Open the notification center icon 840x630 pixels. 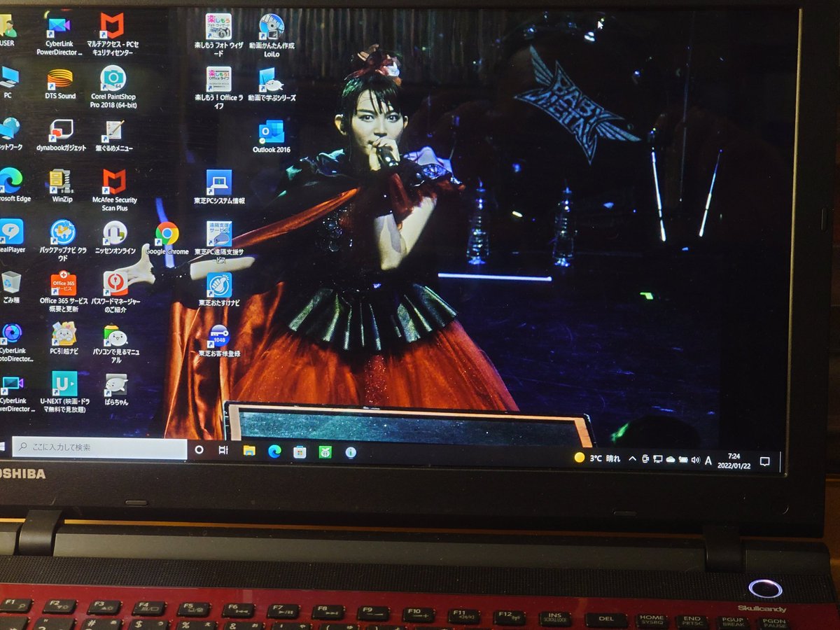pyautogui.click(x=765, y=462)
